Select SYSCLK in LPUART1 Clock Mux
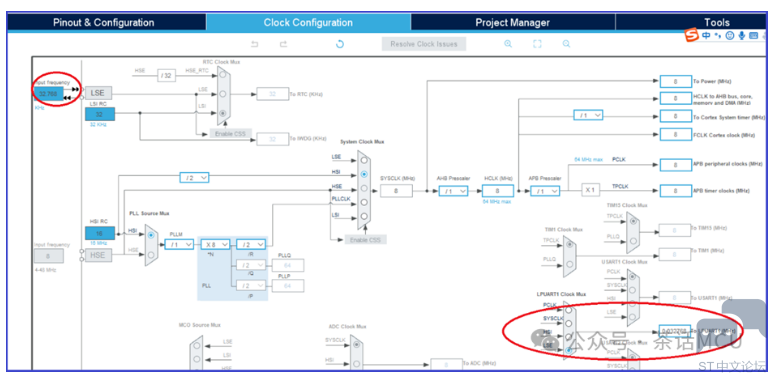Image resolution: width=775 pixels, height=382 pixels. (569, 324)
